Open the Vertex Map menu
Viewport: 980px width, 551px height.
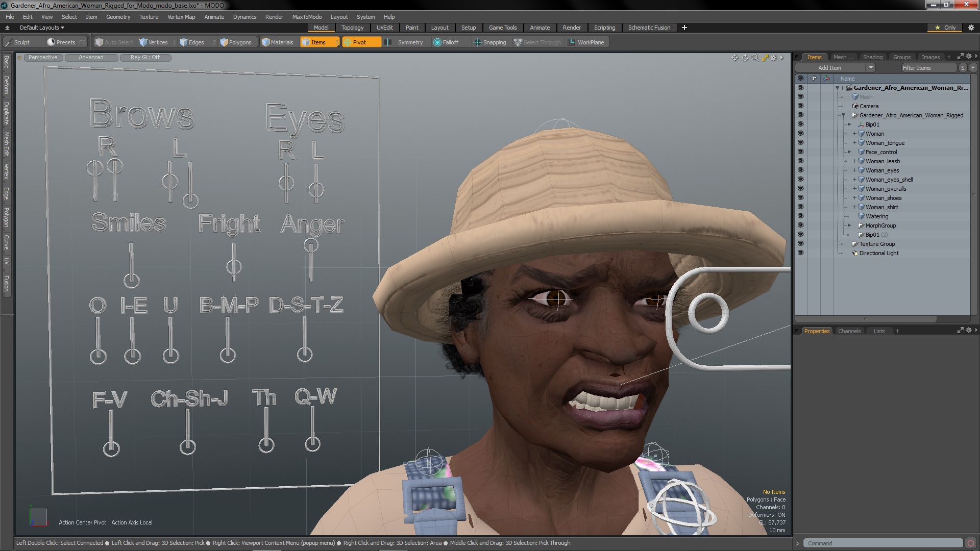(x=181, y=17)
